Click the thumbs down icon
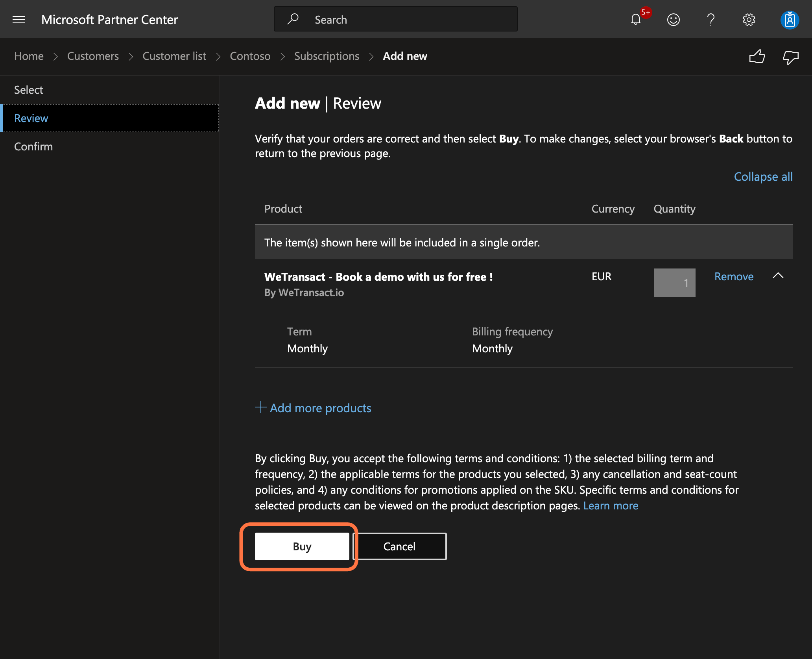This screenshot has width=812, height=659. point(790,57)
